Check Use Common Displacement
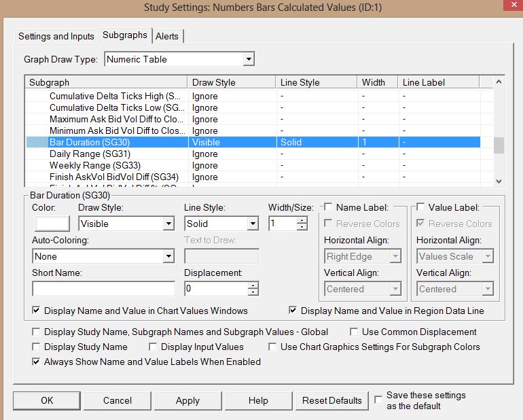The image size is (523, 420). point(355,332)
